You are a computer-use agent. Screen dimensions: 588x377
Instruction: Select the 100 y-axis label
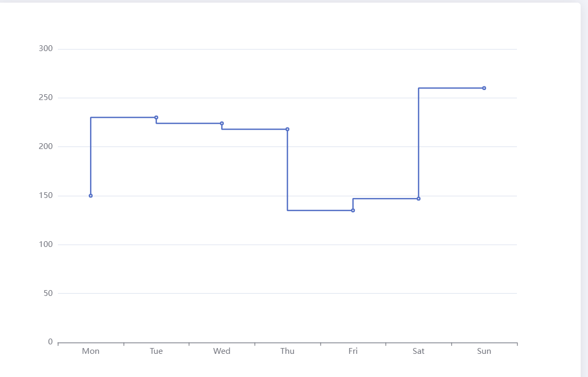(46, 244)
